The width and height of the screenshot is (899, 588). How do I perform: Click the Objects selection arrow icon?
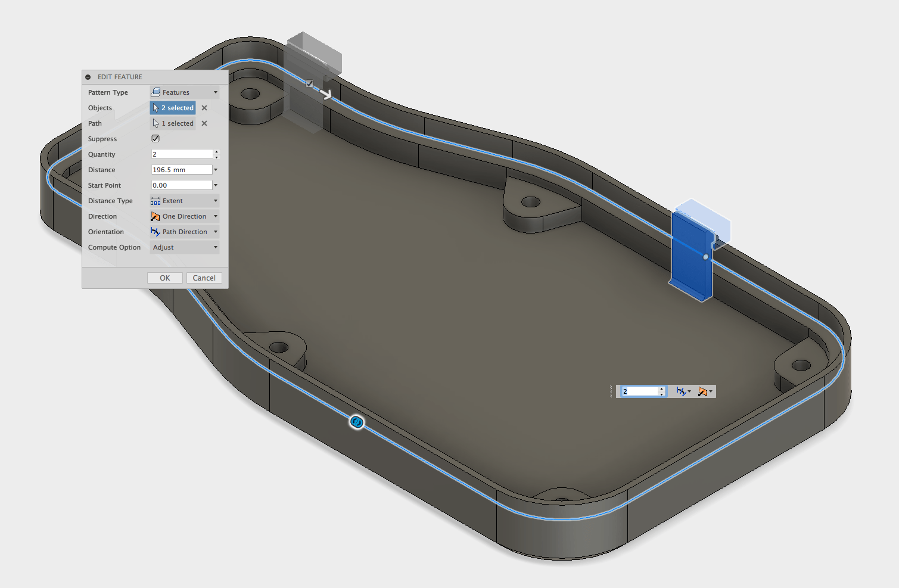pyautogui.click(x=157, y=108)
